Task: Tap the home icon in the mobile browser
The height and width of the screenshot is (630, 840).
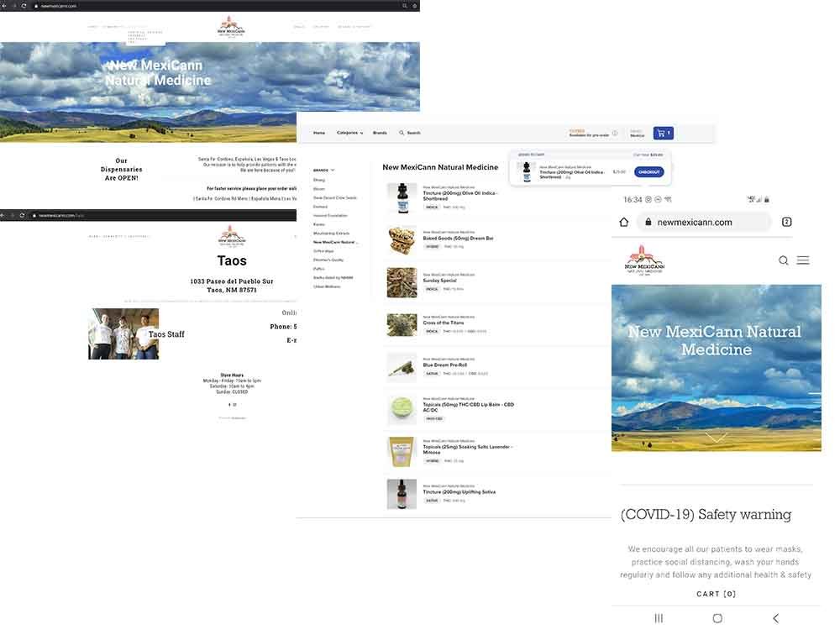Action: [x=623, y=222]
